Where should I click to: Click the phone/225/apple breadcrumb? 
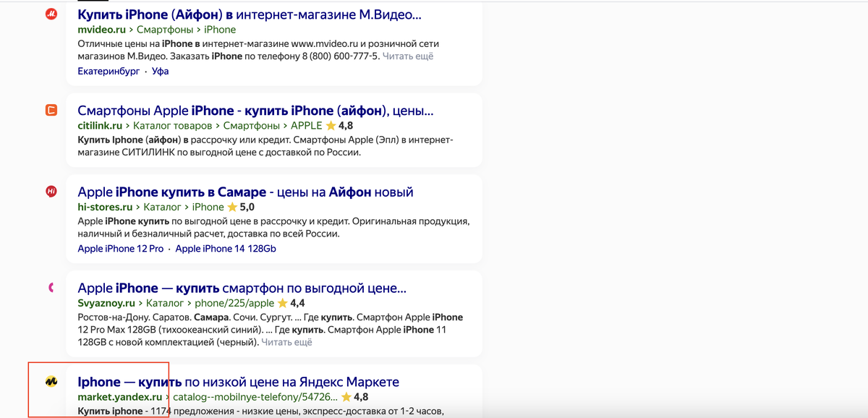point(234,303)
